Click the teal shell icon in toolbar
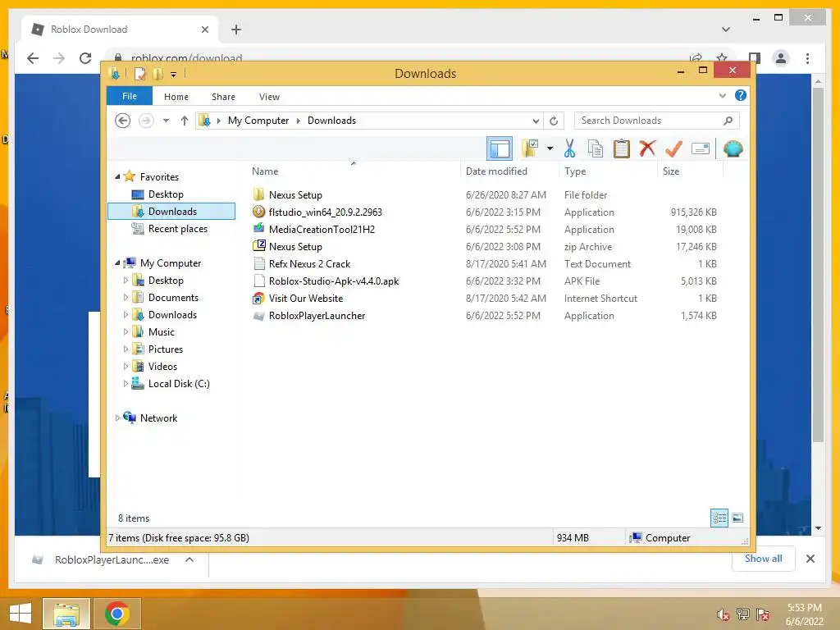 tap(733, 148)
